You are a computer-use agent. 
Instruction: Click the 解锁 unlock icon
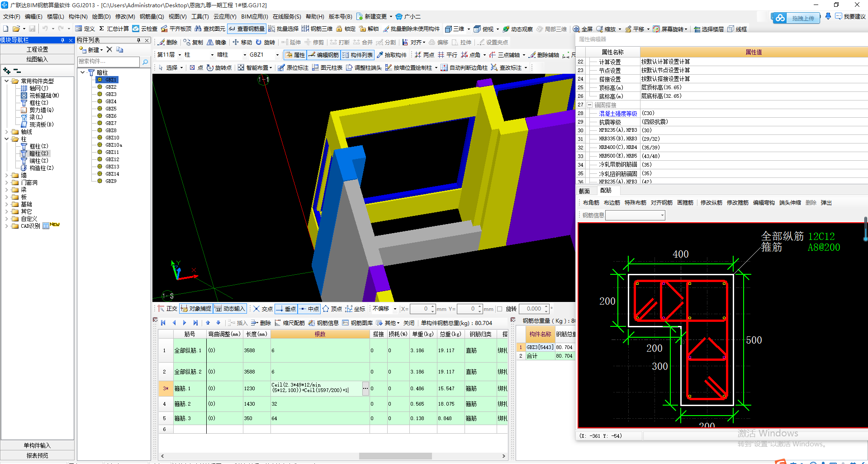tap(362, 29)
